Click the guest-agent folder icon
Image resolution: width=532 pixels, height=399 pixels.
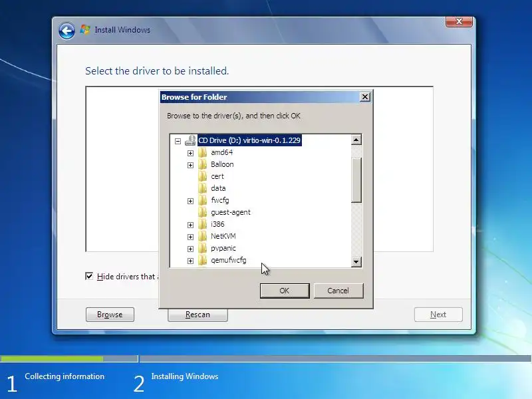click(203, 212)
